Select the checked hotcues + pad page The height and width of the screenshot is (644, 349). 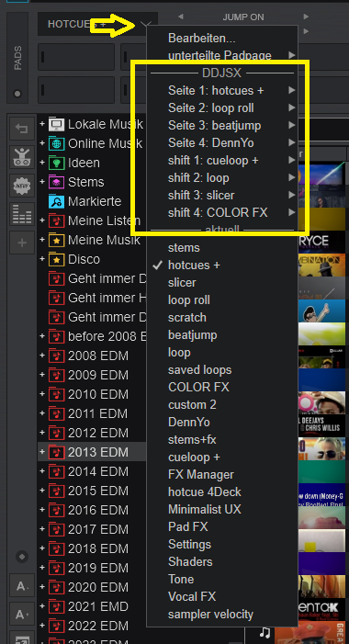point(194,266)
